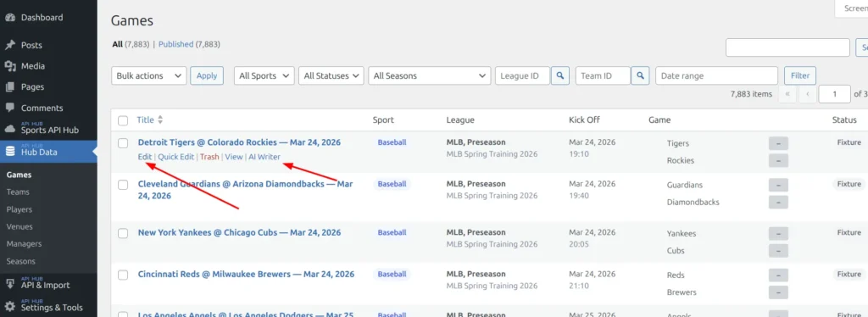868x317 pixels.
Task: Click AI Writer under Detroit Tigers game
Action: [x=264, y=157]
